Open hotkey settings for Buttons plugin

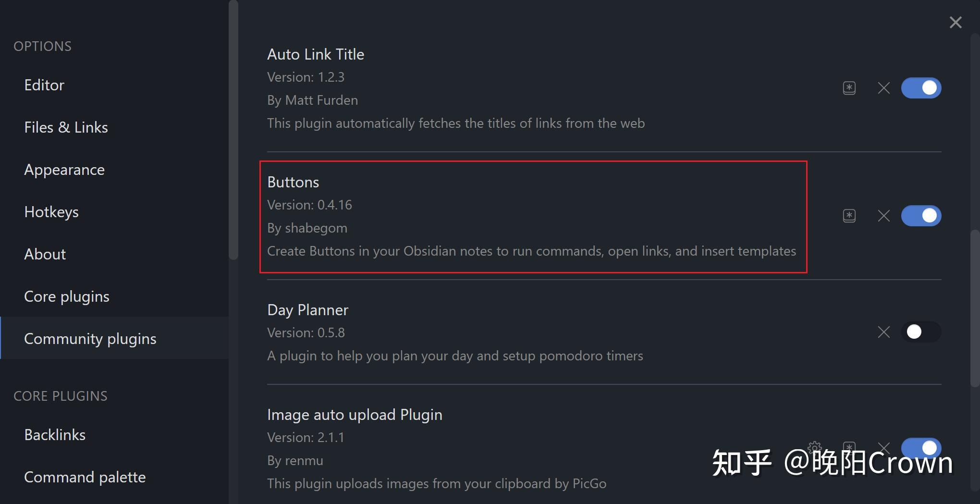[x=849, y=216]
